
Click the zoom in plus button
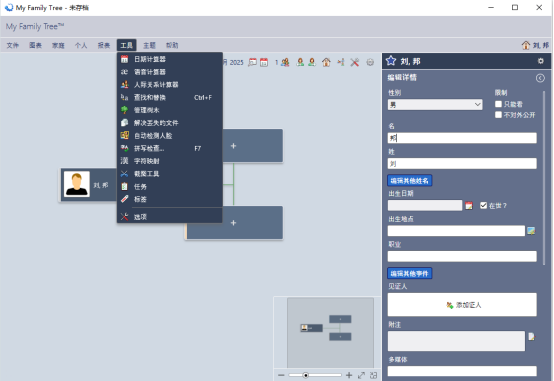tap(349, 375)
